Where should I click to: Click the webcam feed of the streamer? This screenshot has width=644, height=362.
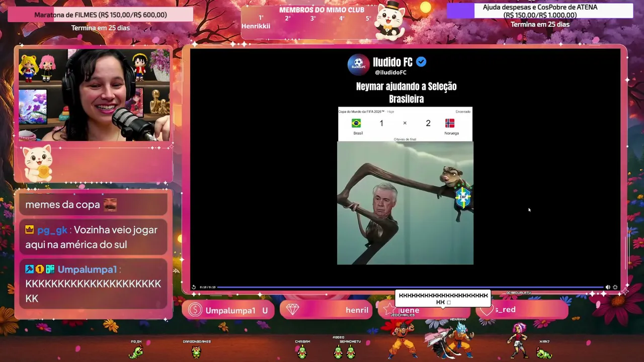[94, 95]
